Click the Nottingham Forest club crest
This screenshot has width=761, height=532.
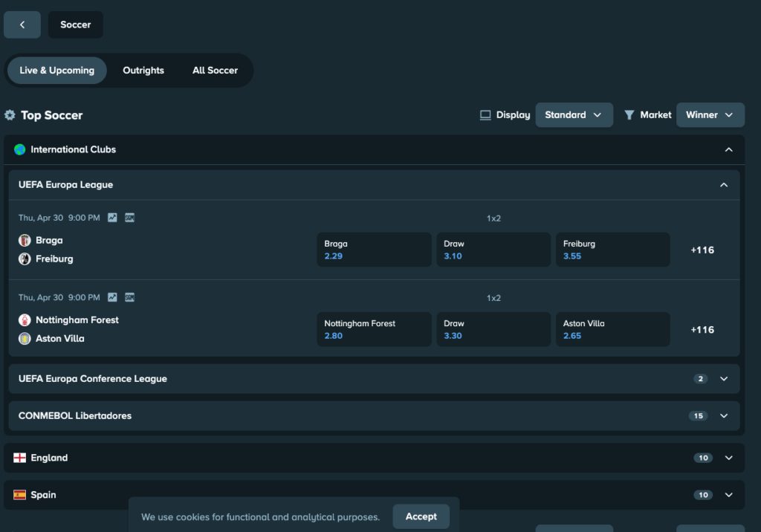pyautogui.click(x=25, y=320)
